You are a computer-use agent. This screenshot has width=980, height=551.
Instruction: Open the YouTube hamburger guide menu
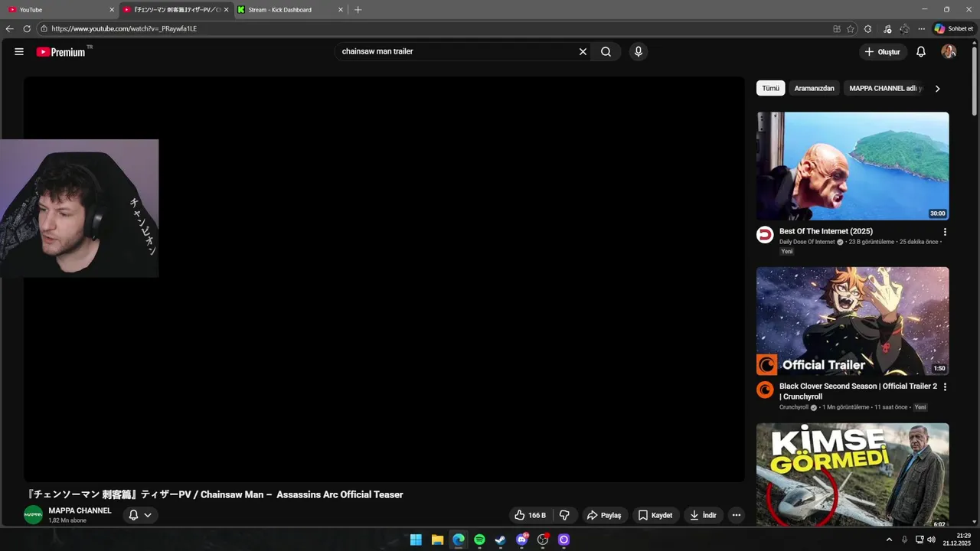coord(19,52)
